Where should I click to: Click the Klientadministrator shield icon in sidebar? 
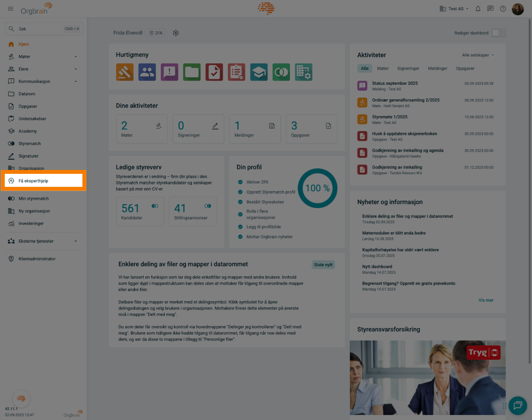[11, 259]
